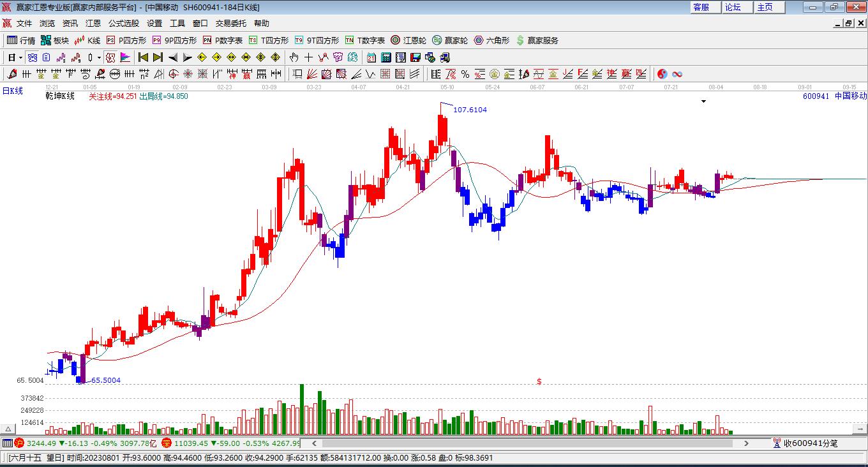This screenshot has width=868, height=467.
Task: Jump to the first bar (green skip-back icon)
Action: (x=143, y=57)
